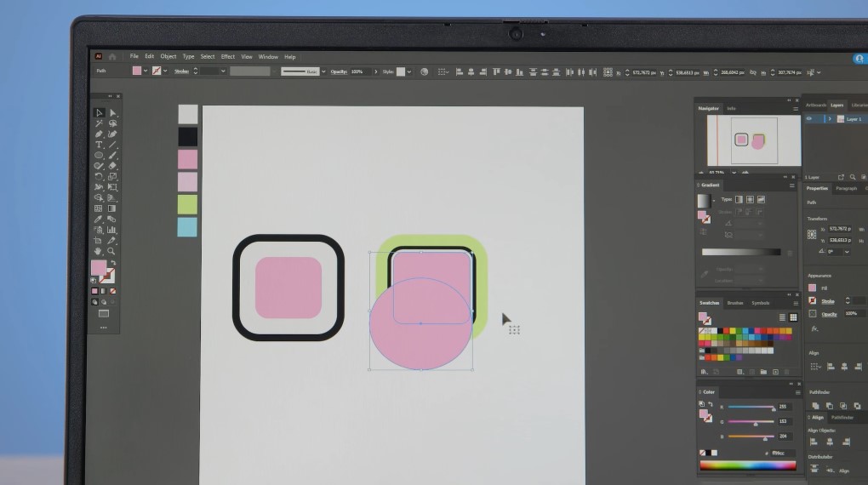Choose the Eraser tool
The height and width of the screenshot is (485, 868).
tap(112, 166)
